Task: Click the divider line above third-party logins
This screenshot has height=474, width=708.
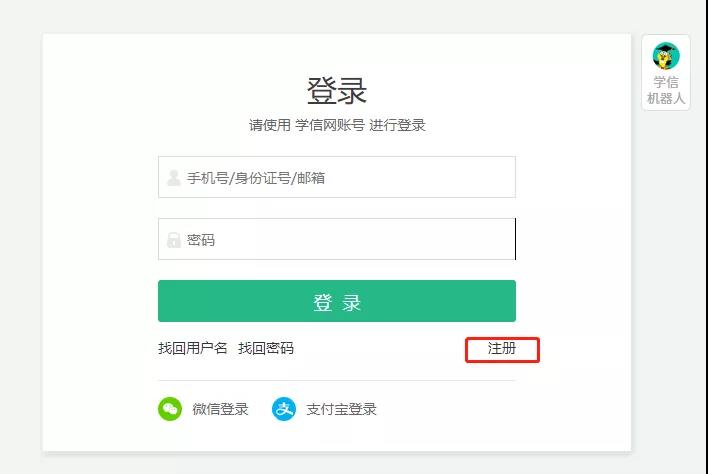Action: coord(337,380)
